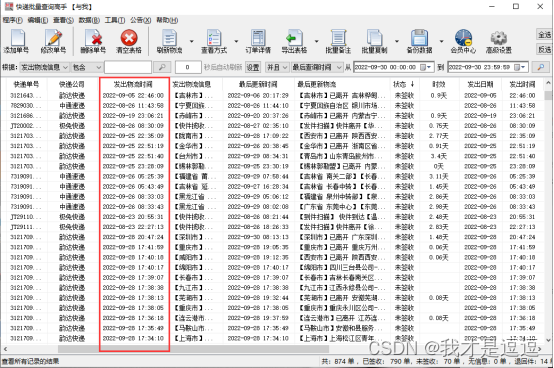
Task: Sort by the 最后更新时间 column header
Action: click(258, 84)
